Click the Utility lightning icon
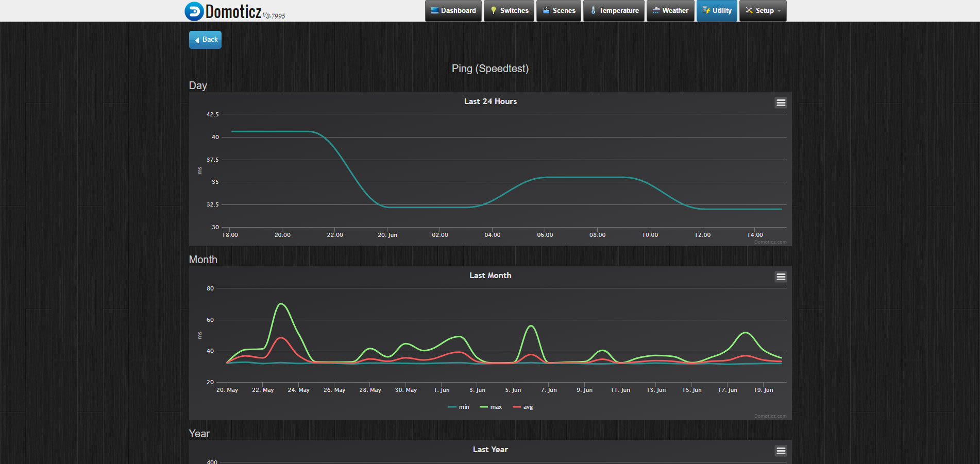This screenshot has height=464, width=980. tap(706, 10)
